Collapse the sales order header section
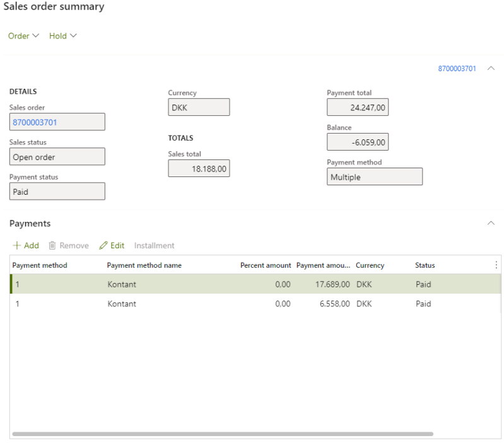 pos(491,69)
